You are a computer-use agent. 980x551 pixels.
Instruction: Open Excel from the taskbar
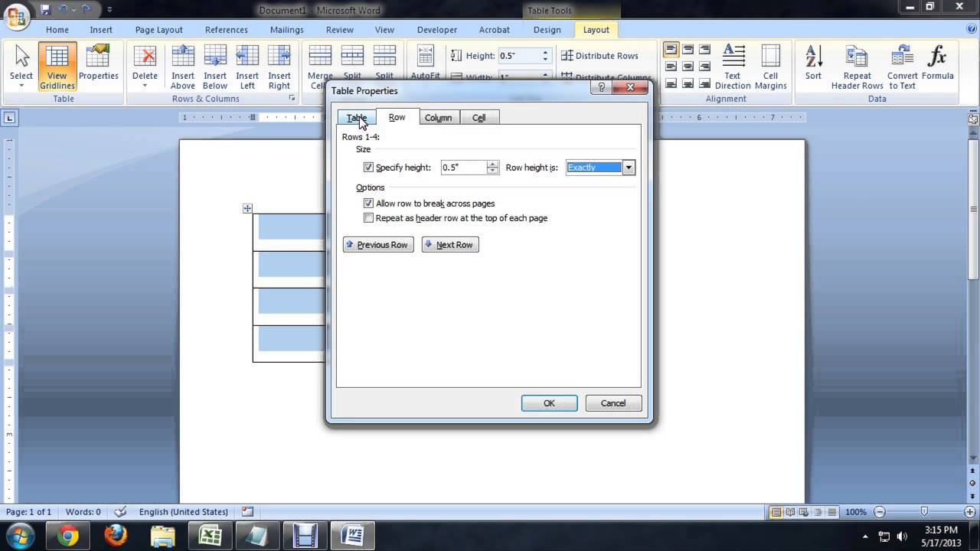click(210, 536)
